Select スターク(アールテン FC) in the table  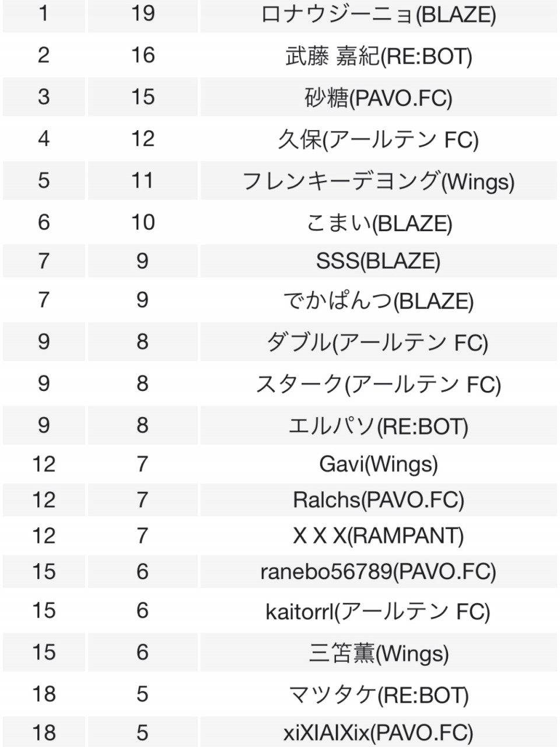378,384
